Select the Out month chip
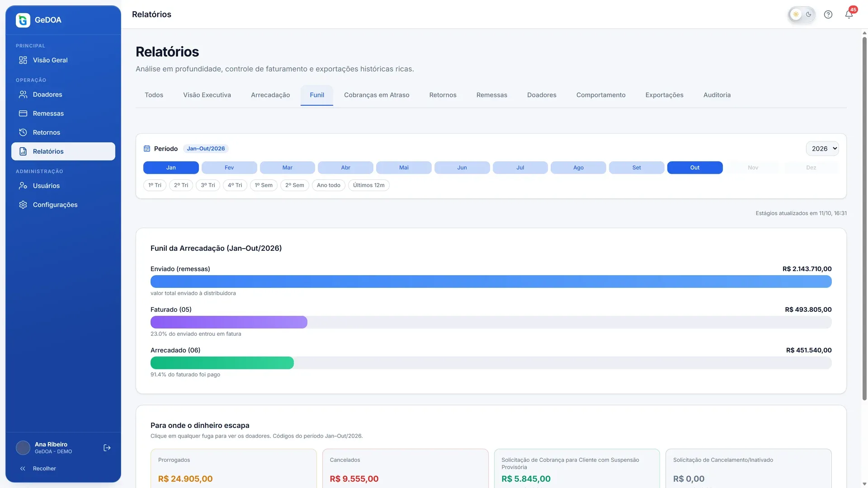868x488 pixels. tap(695, 168)
